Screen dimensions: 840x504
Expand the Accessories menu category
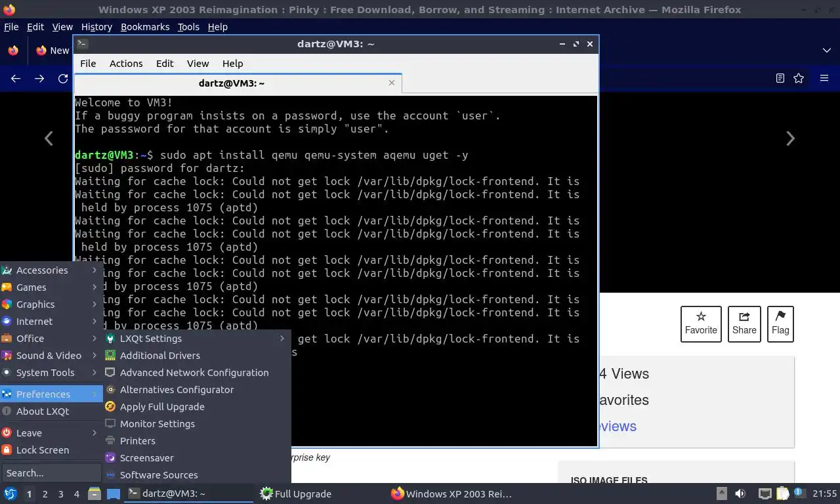coord(51,270)
